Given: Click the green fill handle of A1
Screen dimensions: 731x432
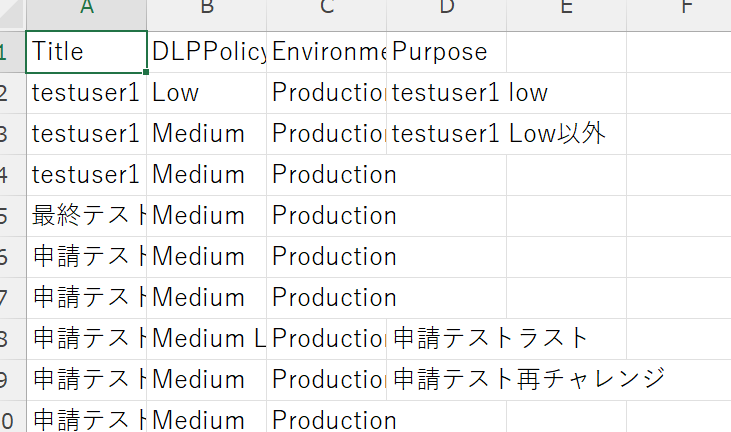Looking at the screenshot, I should (x=146, y=72).
